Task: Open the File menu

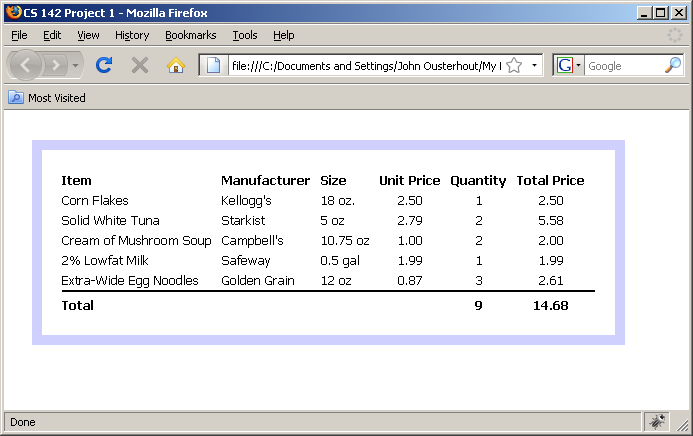Action: (19, 35)
